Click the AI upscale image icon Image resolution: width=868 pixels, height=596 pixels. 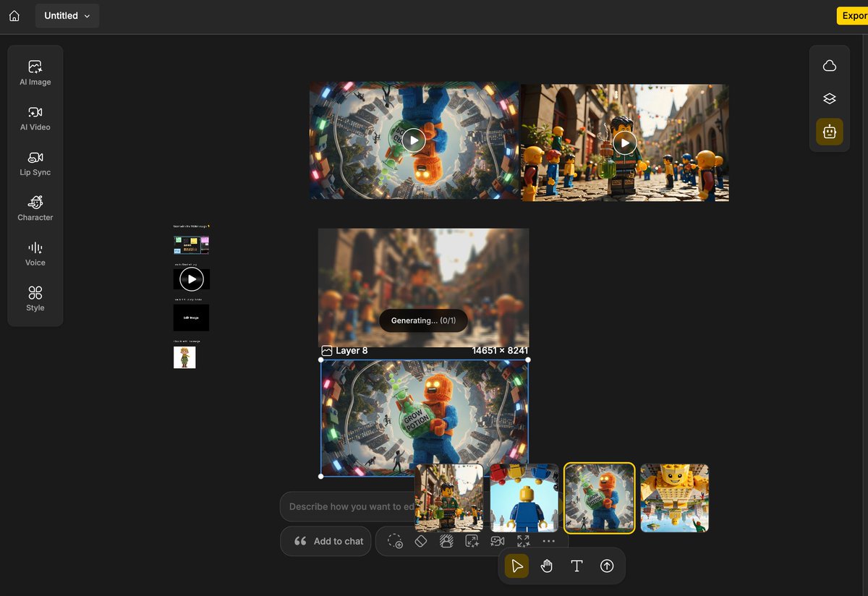click(x=472, y=541)
